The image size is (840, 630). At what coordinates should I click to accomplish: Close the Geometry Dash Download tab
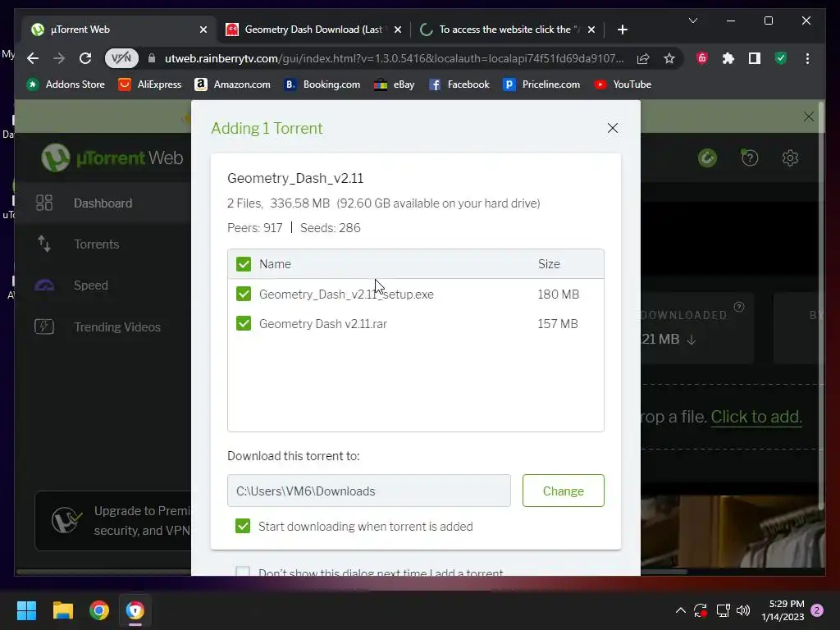(398, 30)
